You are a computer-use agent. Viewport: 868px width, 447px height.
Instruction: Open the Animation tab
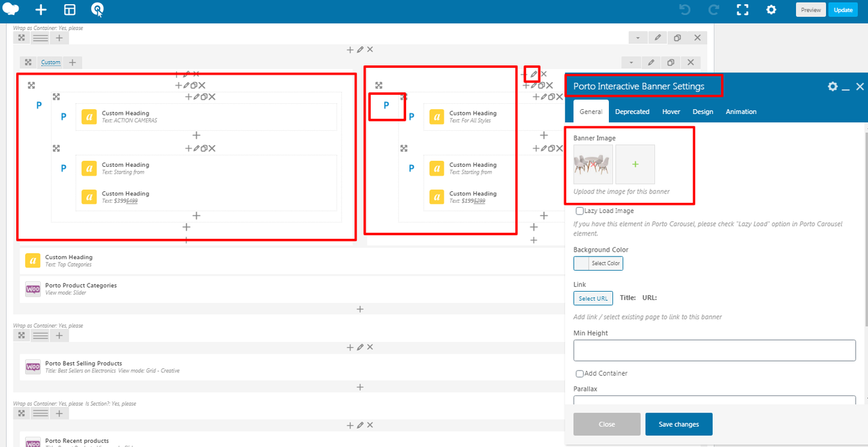point(741,112)
